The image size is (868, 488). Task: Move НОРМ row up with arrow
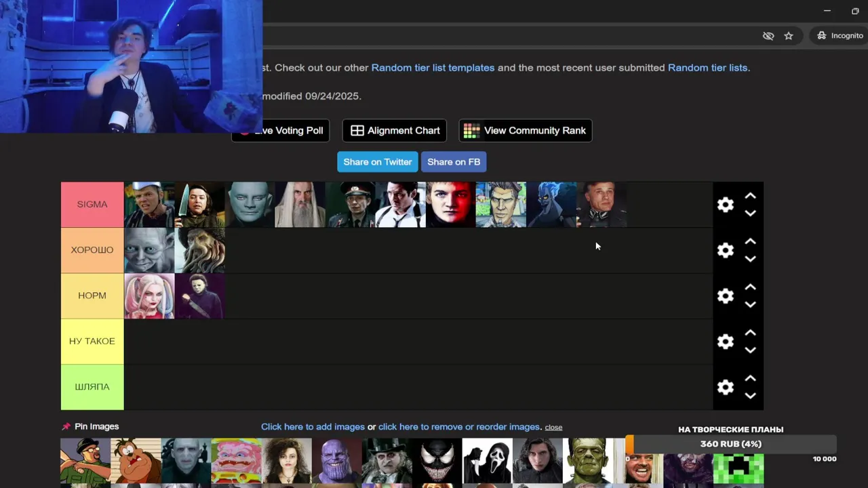pos(750,287)
